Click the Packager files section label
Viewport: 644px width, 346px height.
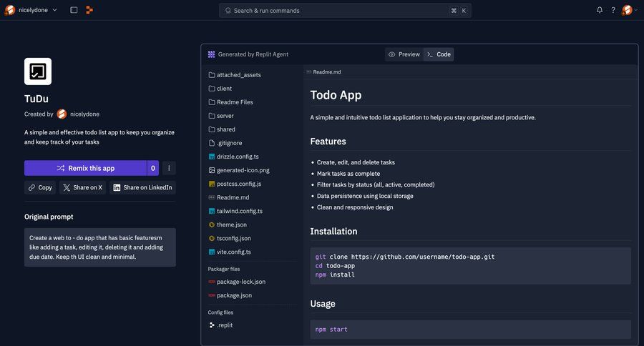(224, 269)
